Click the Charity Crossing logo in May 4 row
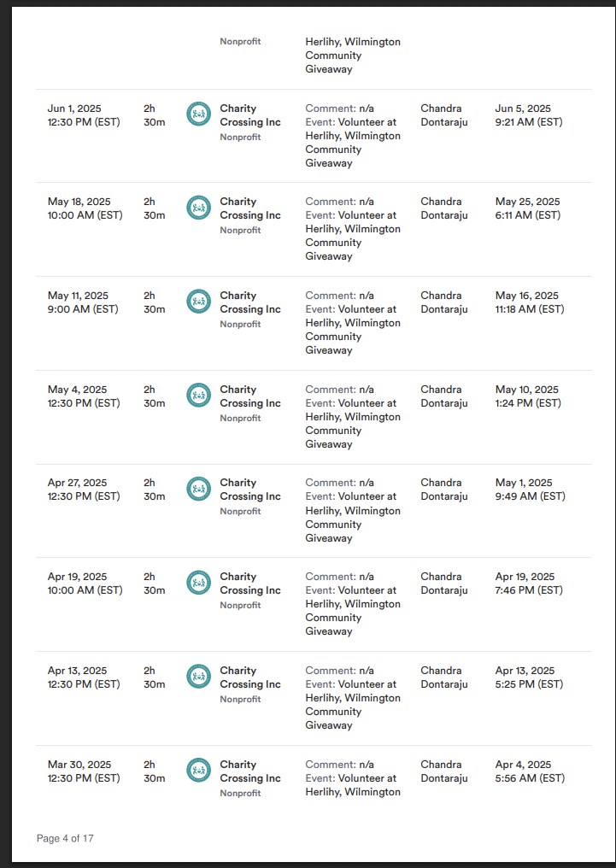 click(198, 395)
